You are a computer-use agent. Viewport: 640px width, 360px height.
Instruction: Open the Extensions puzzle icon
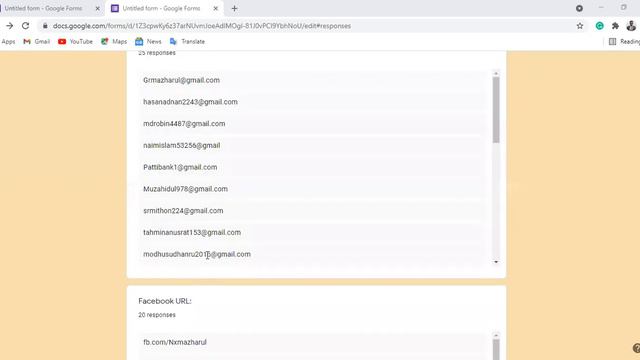[615, 26]
